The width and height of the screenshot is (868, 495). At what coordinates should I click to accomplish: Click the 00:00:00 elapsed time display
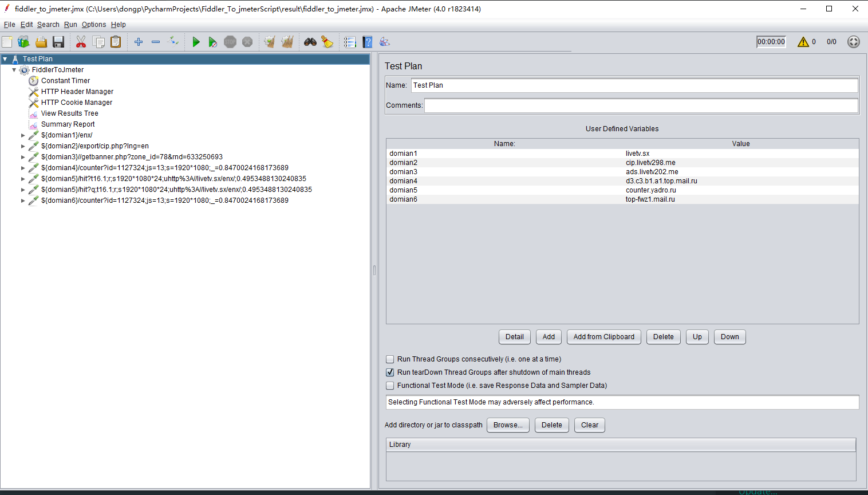pyautogui.click(x=771, y=42)
